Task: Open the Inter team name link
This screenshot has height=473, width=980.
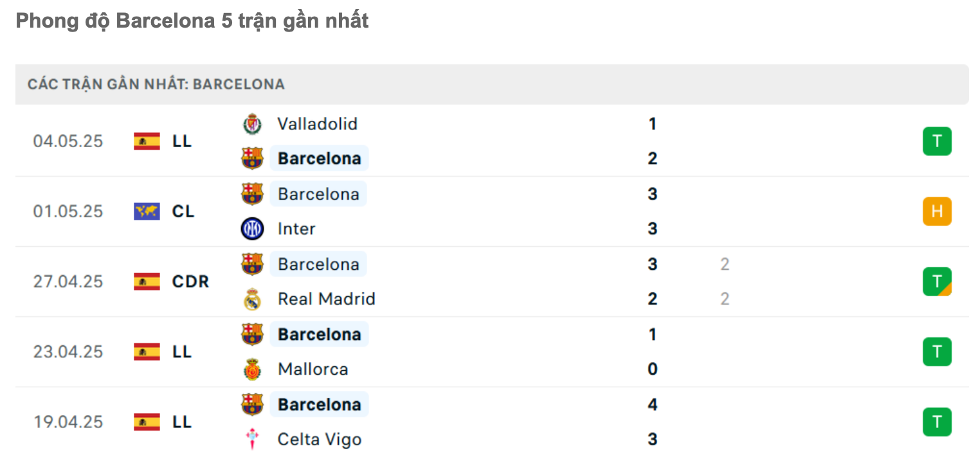Action: (296, 229)
